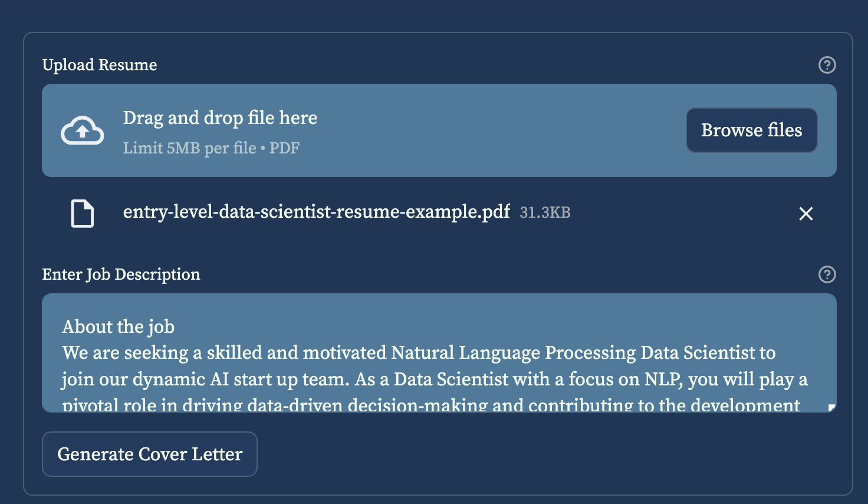The height and width of the screenshot is (504, 868).
Task: Click the Enter Job Description label
Action: click(x=121, y=274)
